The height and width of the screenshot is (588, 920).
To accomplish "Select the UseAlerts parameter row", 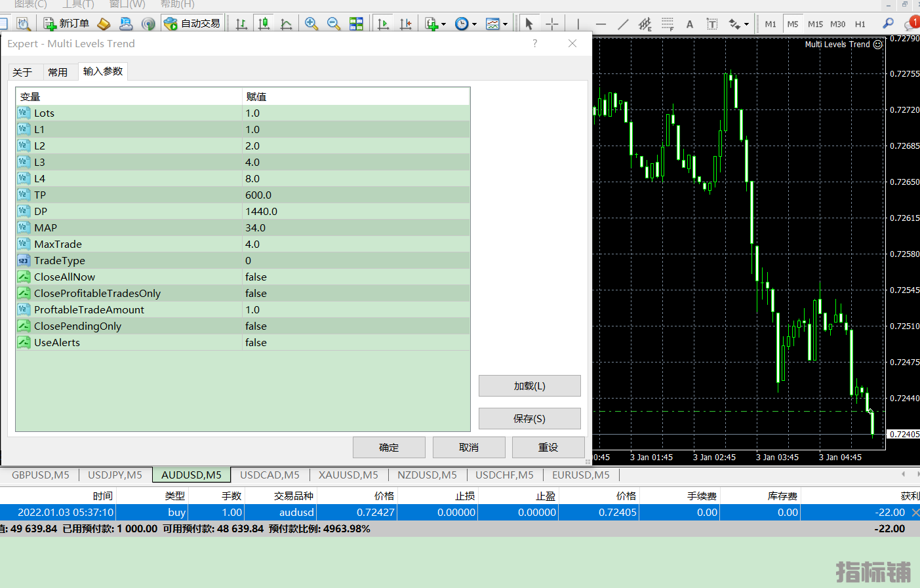I will [x=243, y=342].
